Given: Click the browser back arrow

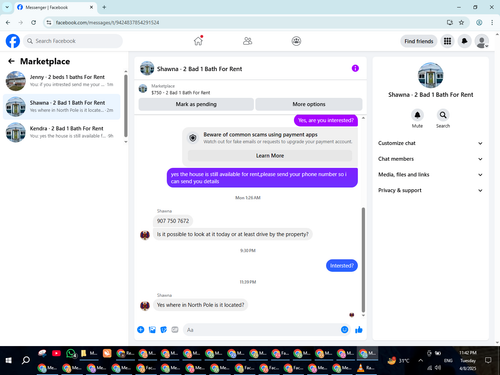Looking at the screenshot, I should (x=8, y=22).
